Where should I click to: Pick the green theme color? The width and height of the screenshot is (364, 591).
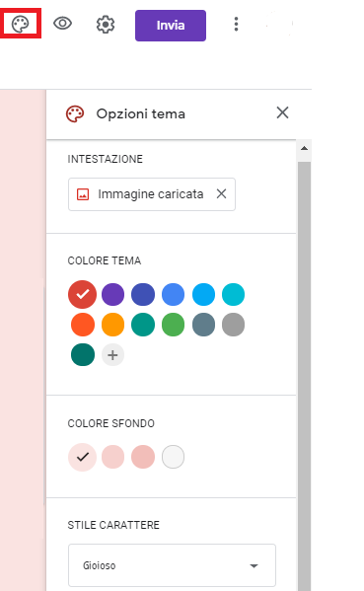[x=173, y=325]
